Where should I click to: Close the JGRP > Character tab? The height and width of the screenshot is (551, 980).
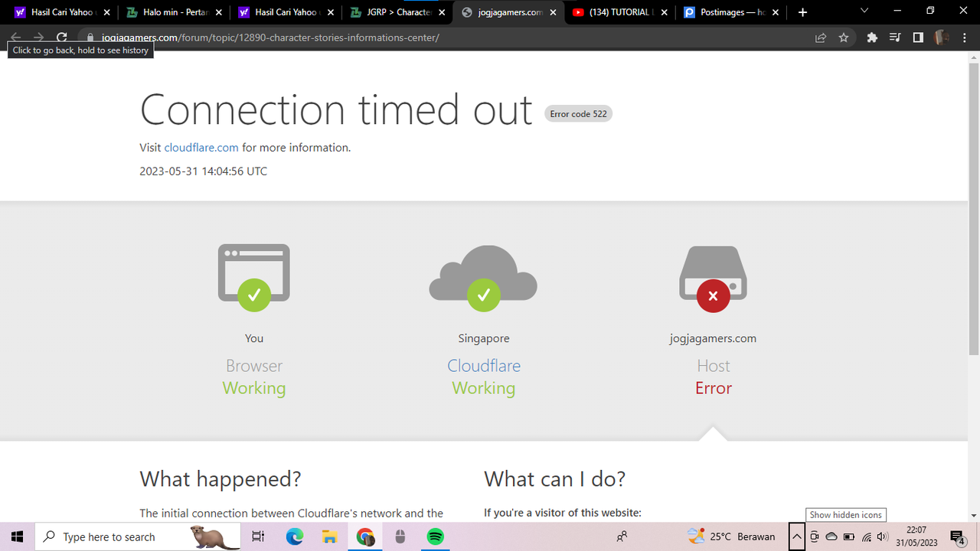441,12
